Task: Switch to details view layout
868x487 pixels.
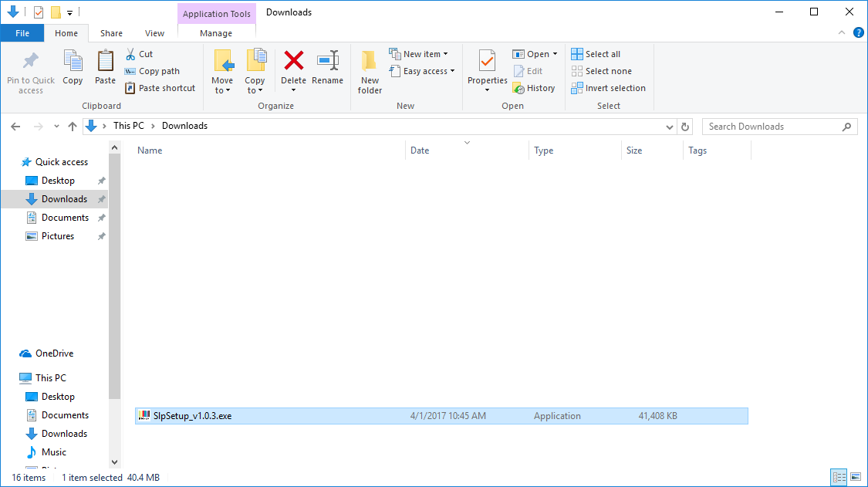Action: 839,478
